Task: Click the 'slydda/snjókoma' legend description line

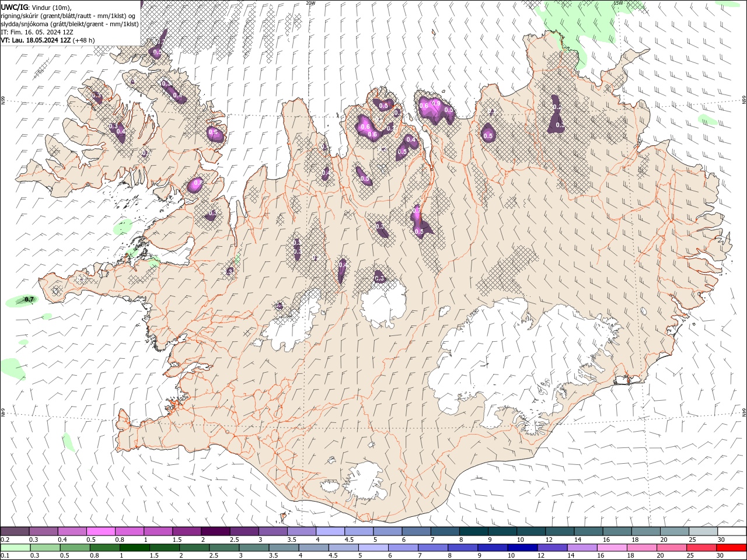Action: [70, 24]
